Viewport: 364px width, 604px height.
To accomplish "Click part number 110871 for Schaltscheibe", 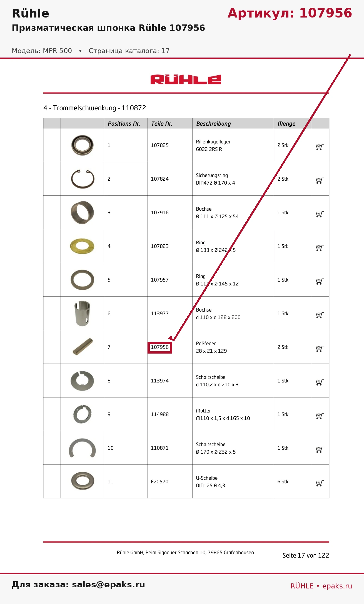I will coord(160,448).
